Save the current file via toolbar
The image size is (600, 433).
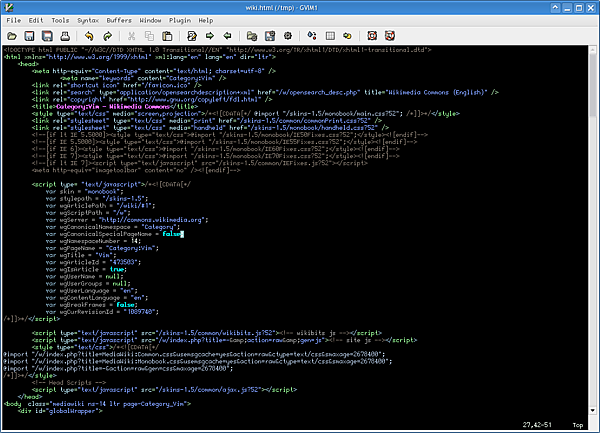click(29, 35)
